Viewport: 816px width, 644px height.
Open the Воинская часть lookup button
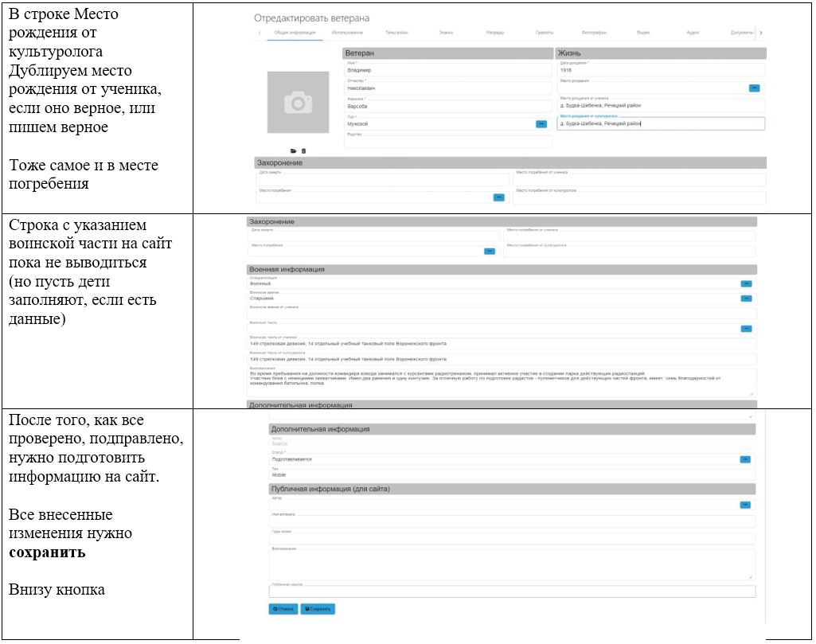click(x=746, y=328)
